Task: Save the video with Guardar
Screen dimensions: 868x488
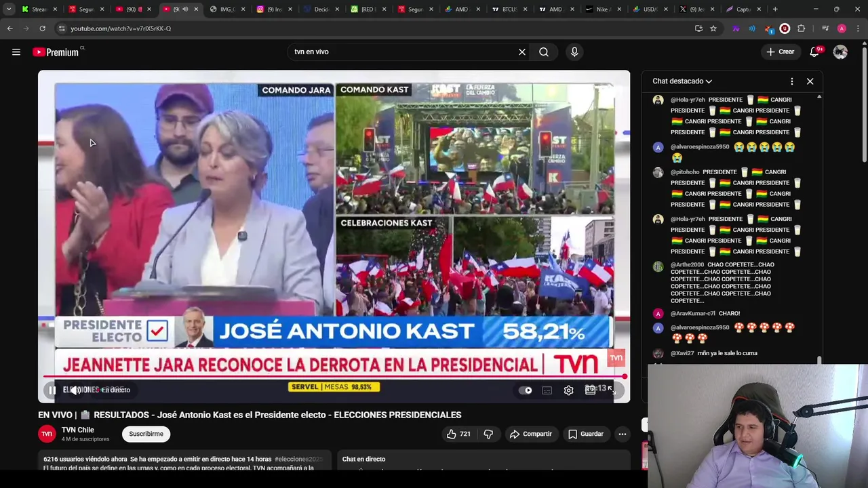Action: coord(586,434)
